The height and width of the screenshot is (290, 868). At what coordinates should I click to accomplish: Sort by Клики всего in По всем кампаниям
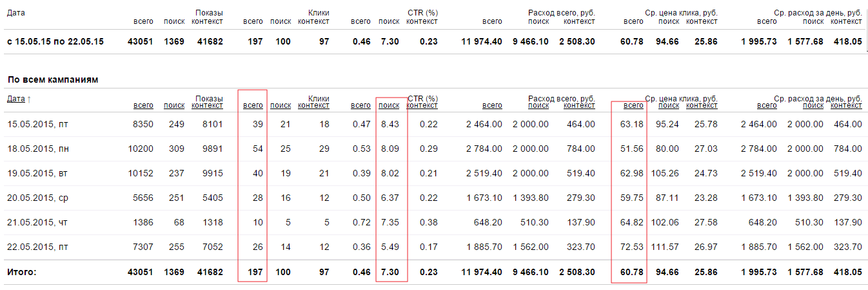coord(253,105)
